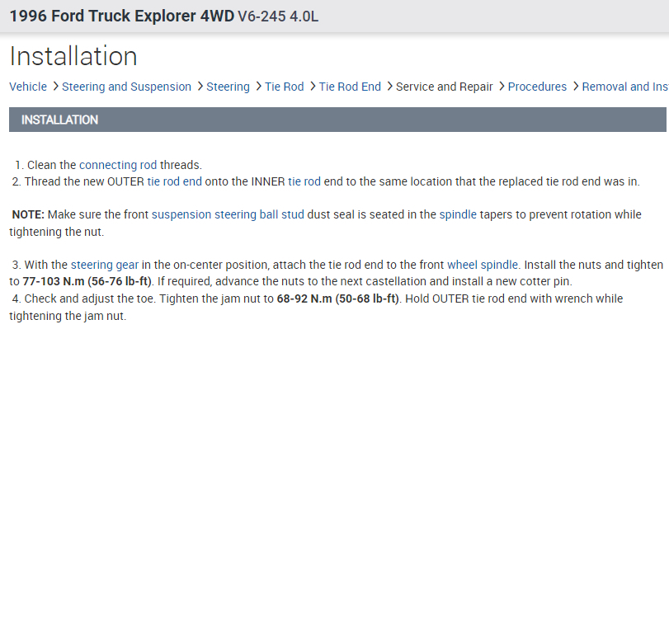
Task: Click the large Installation page heading
Action: [x=73, y=56]
